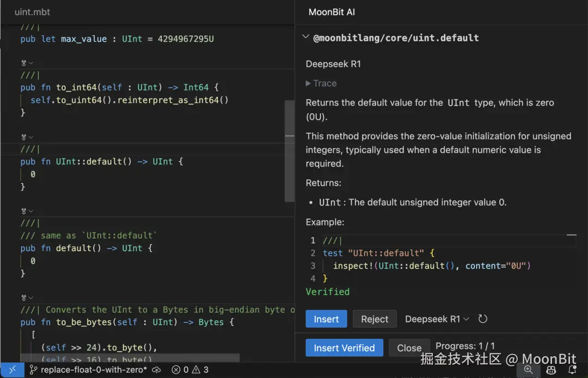The height and width of the screenshot is (378, 588).
Task: Click 'pub let max_value' code line
Action: click(x=117, y=39)
